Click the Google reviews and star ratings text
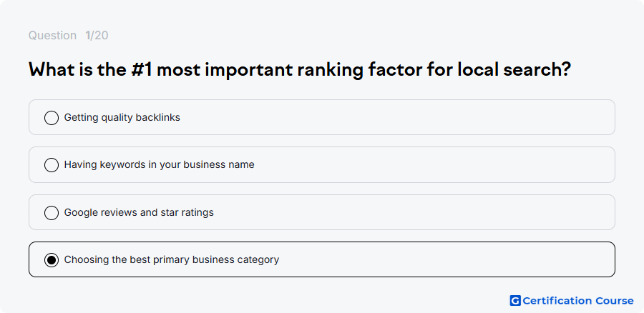This screenshot has width=644, height=313. pyautogui.click(x=139, y=212)
